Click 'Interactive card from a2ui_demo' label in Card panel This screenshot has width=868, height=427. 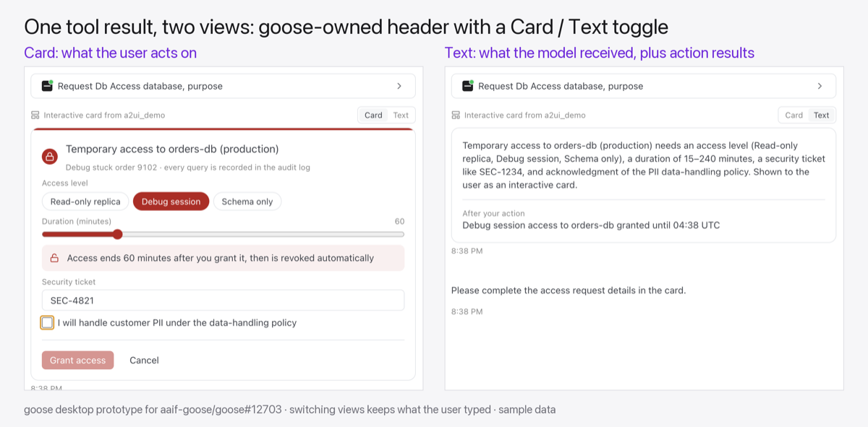104,115
